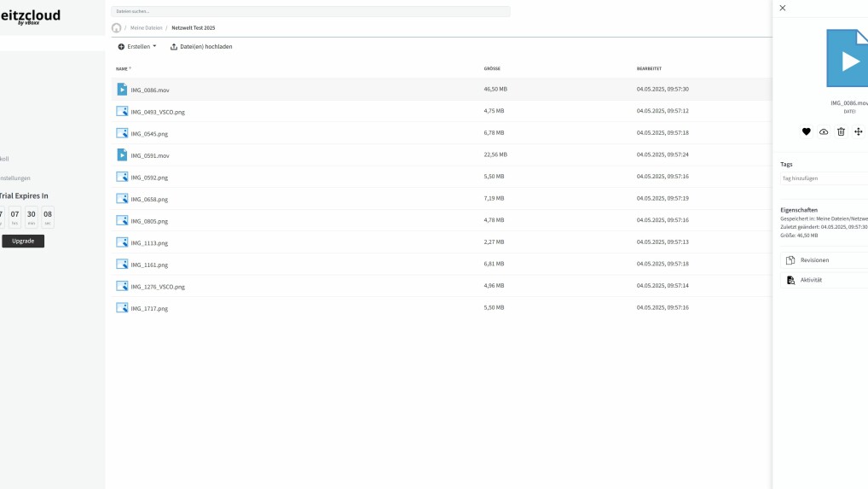Screen dimensions: 868x489
Task: Sort files by the NAME column header
Action: click(122, 68)
